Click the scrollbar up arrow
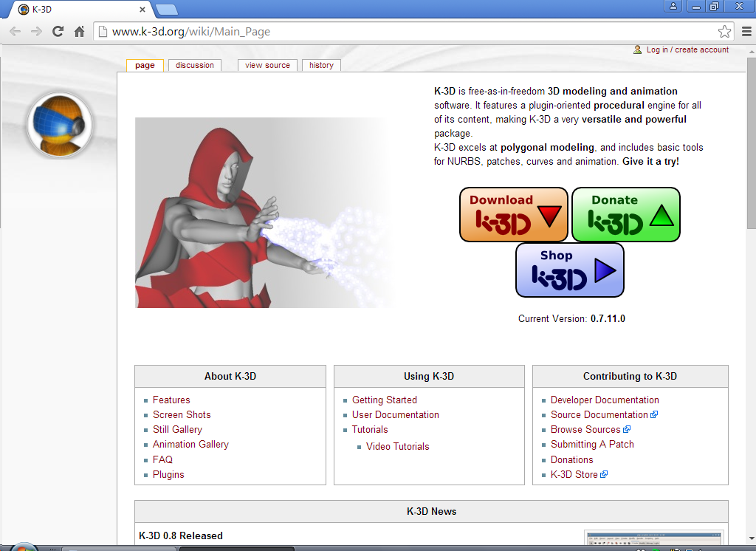 [x=751, y=51]
